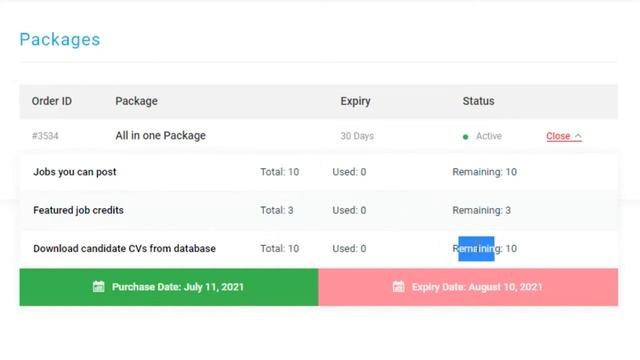The width and height of the screenshot is (640, 360).
Task: Click Used: 0 in Download candidate CVs row
Action: 349,249
